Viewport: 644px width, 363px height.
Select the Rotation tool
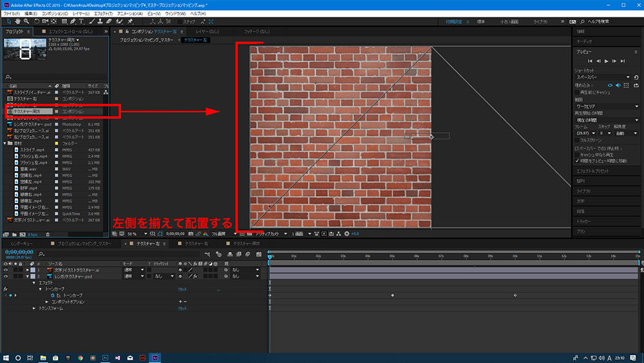click(37, 21)
